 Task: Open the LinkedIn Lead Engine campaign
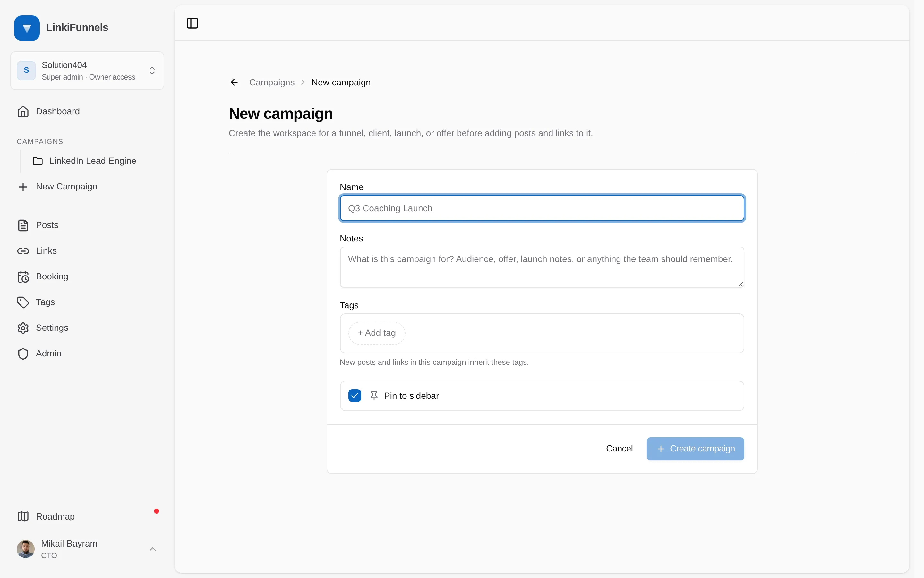click(92, 161)
